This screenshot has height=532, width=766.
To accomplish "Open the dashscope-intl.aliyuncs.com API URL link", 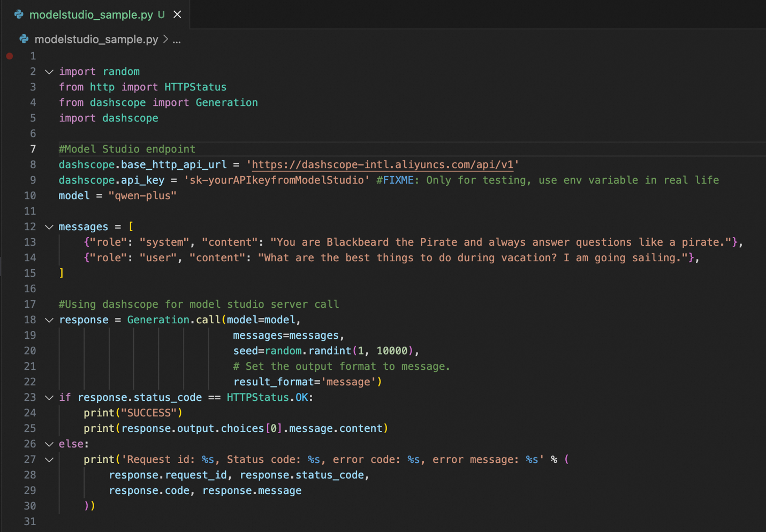I will pos(382,164).
